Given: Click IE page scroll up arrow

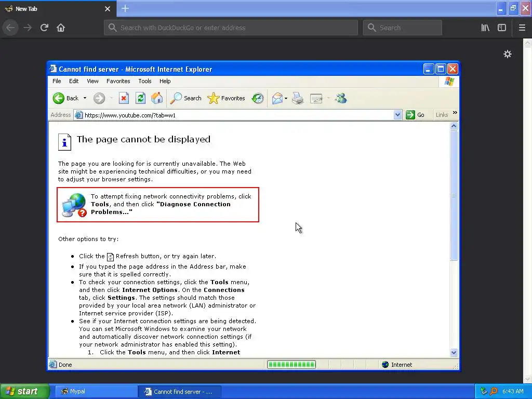Looking at the screenshot, I should pos(454,126).
